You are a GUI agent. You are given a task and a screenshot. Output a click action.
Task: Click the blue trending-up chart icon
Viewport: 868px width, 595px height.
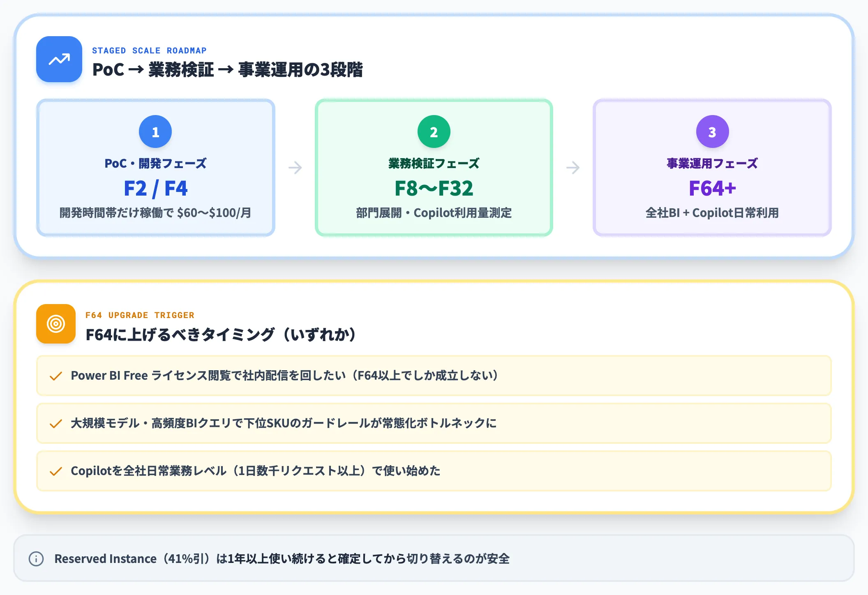coord(59,60)
